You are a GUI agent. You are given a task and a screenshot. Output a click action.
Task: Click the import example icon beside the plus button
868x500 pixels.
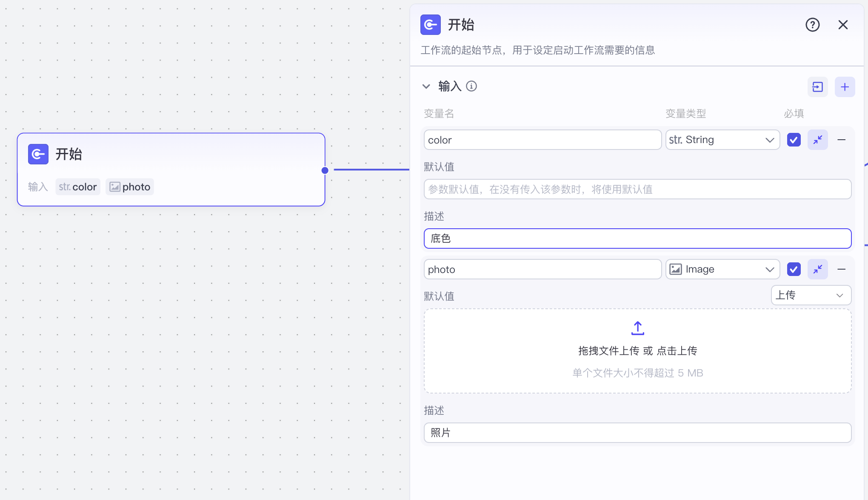click(x=817, y=87)
